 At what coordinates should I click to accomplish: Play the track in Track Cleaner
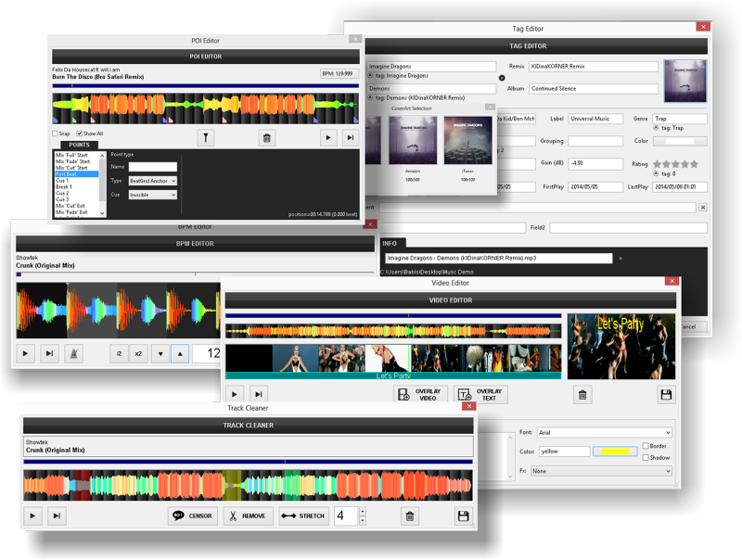coord(32,515)
